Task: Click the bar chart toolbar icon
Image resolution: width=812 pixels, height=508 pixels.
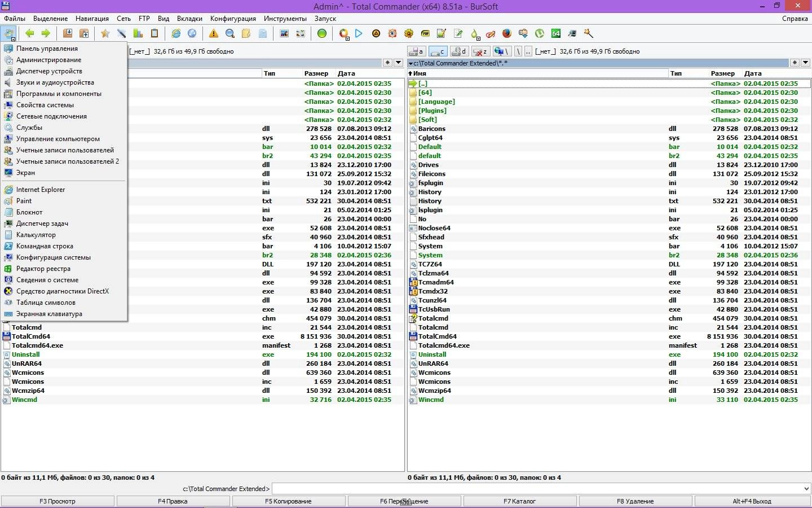Action: (138, 34)
